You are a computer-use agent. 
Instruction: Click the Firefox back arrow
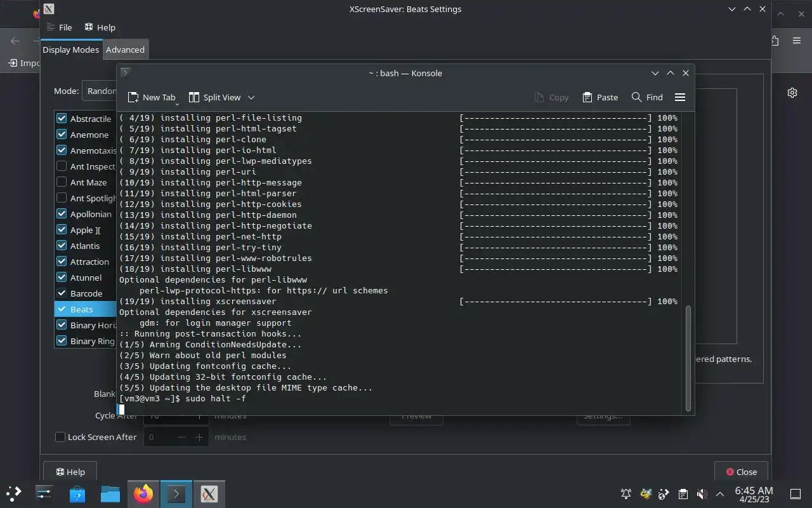[x=15, y=41]
